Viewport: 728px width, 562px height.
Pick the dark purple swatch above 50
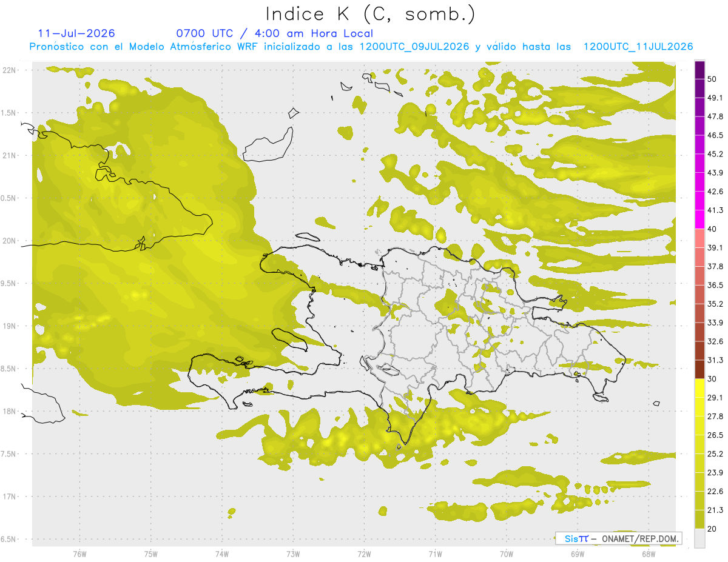point(699,70)
